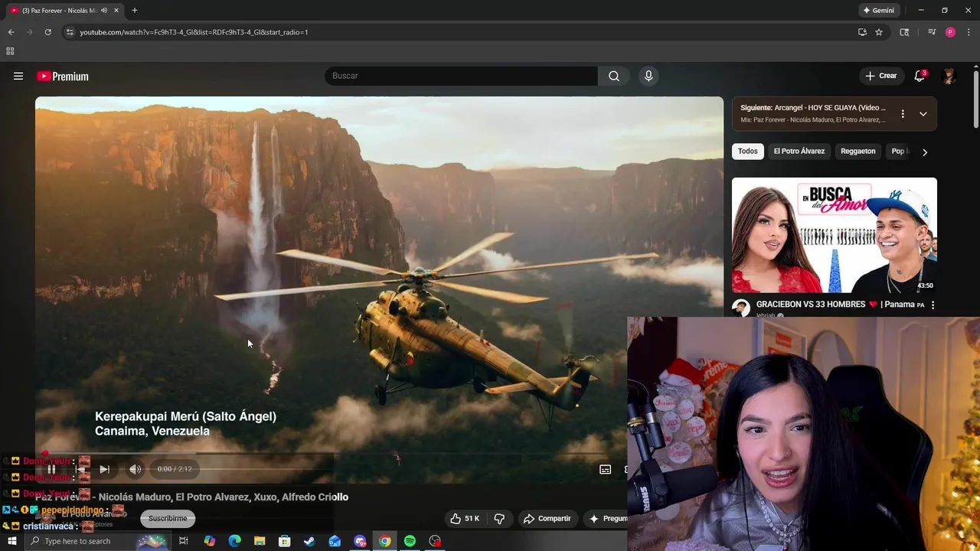Skip to the next video
Viewport: 980px width, 551px height.
pyautogui.click(x=104, y=469)
